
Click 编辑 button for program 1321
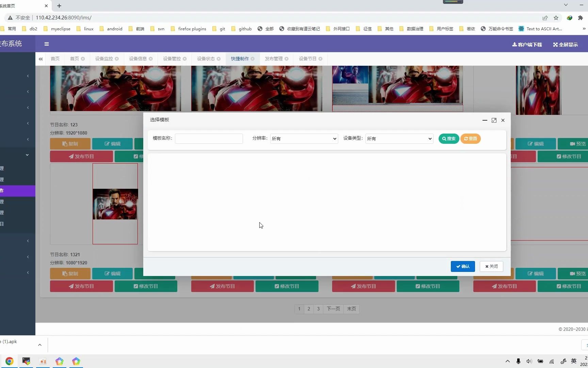pyautogui.click(x=112, y=274)
